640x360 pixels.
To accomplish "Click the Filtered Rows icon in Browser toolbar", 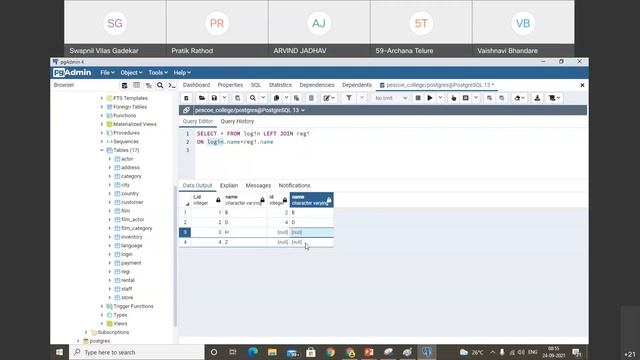I will click(148, 85).
